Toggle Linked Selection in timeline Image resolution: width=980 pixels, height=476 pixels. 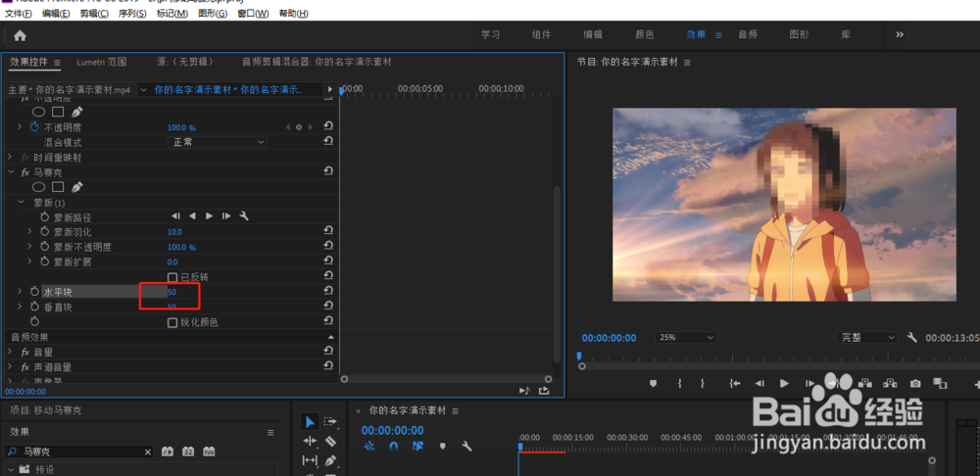(x=418, y=446)
